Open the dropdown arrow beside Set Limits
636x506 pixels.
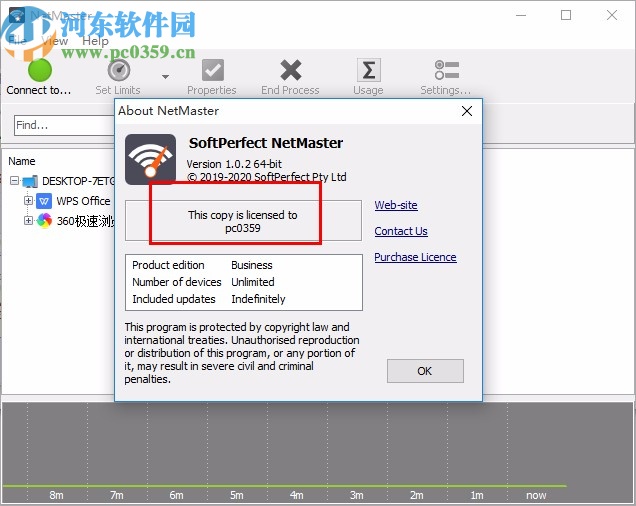[165, 76]
